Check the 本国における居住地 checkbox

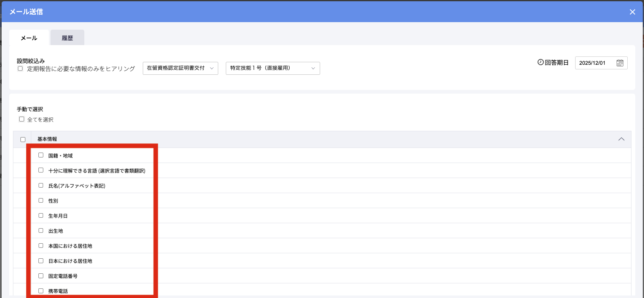coord(41,245)
